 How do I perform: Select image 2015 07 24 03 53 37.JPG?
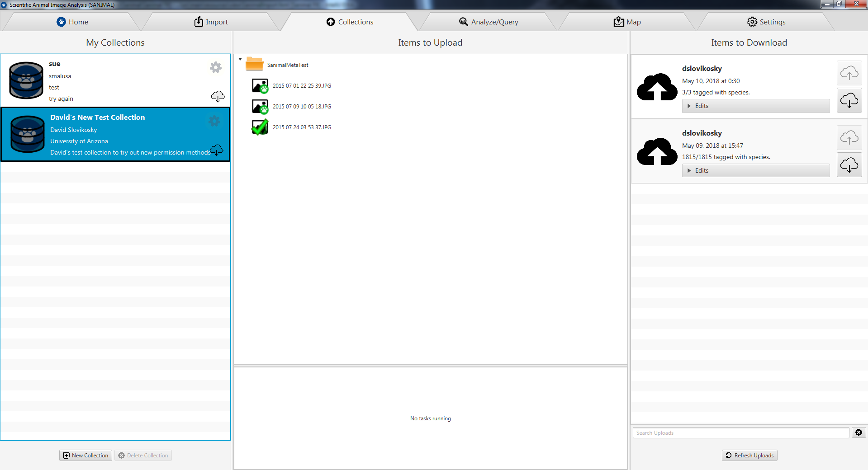click(x=302, y=127)
